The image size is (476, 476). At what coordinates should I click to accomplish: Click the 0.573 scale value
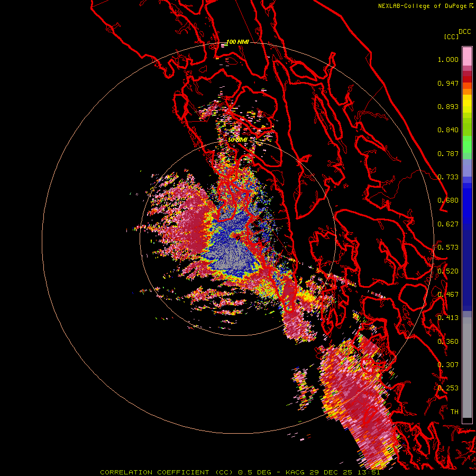point(448,247)
